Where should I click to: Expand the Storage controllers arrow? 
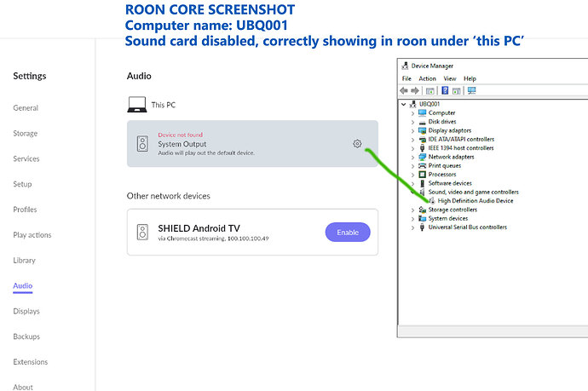pos(412,210)
